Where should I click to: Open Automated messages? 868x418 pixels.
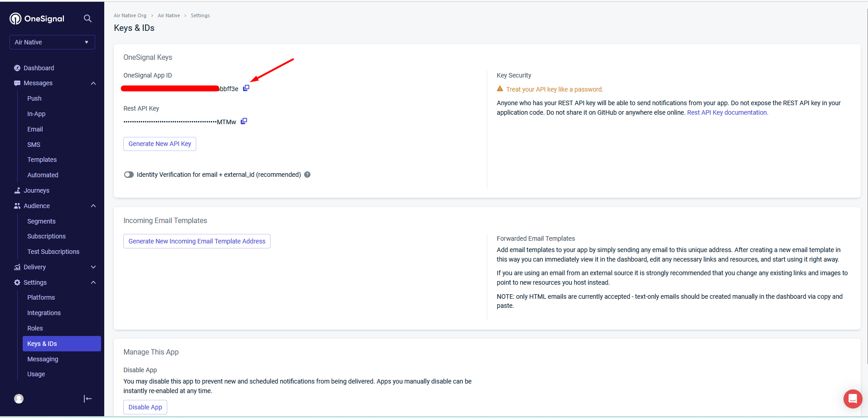pos(43,175)
